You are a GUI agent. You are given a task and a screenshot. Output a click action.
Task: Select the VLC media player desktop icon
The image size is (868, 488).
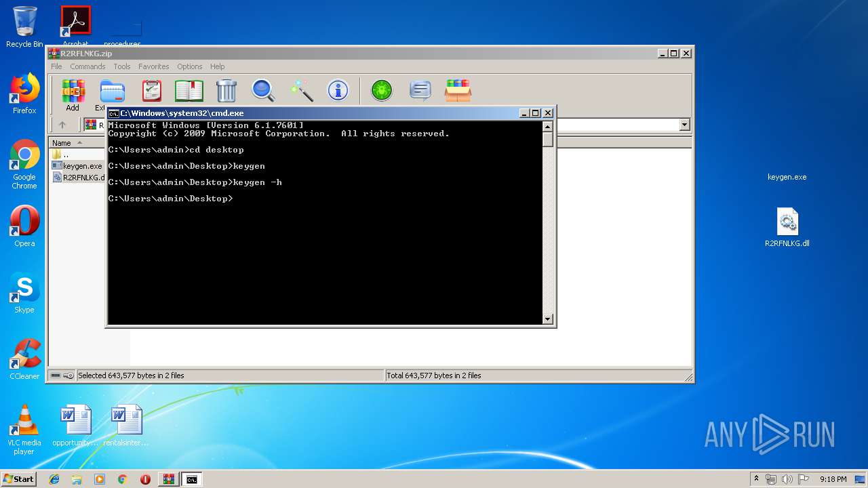tap(24, 430)
